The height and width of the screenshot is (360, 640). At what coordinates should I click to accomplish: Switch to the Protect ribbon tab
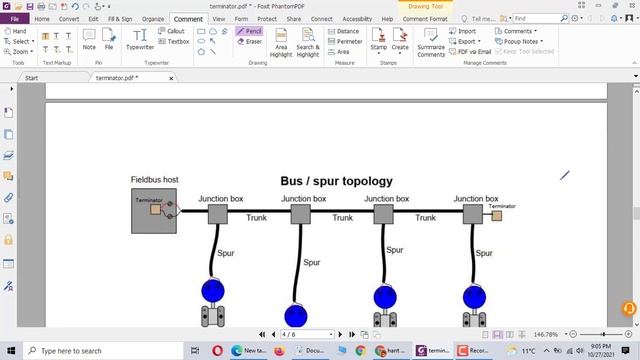tap(267, 19)
